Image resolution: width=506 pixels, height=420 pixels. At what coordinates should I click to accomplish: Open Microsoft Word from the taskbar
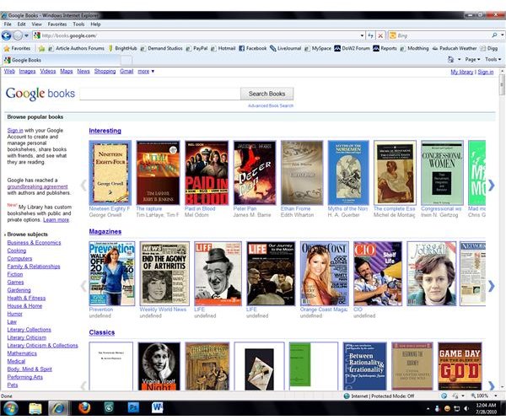click(x=158, y=408)
